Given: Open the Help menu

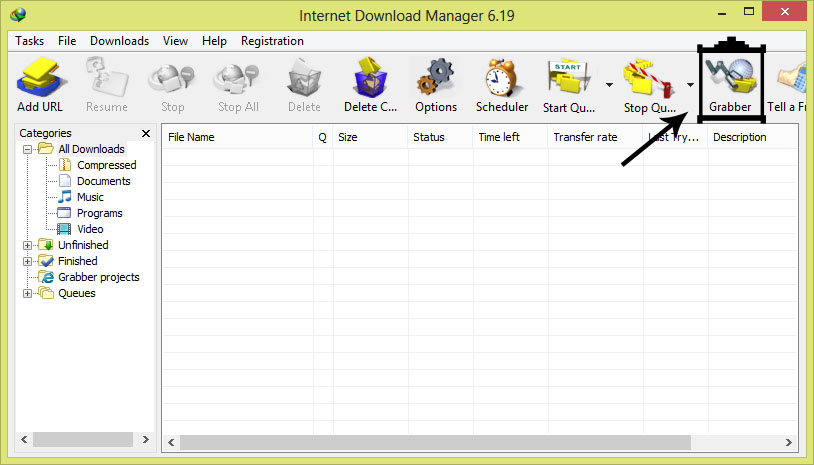Looking at the screenshot, I should click(x=214, y=41).
